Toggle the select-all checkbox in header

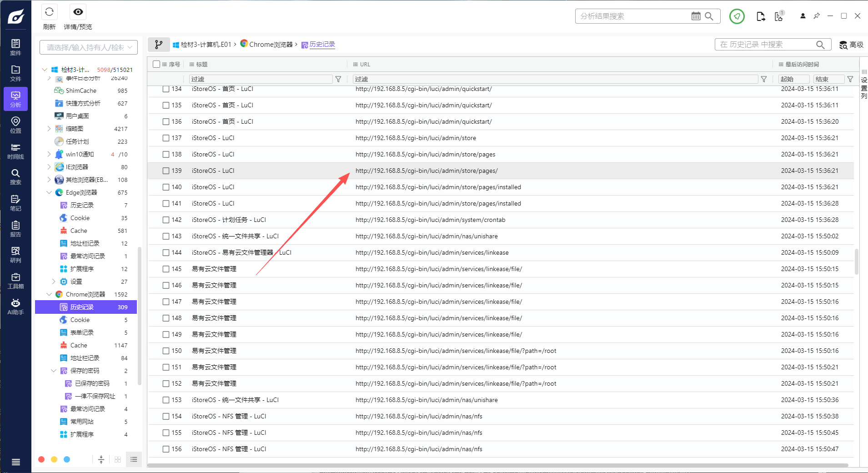click(156, 64)
